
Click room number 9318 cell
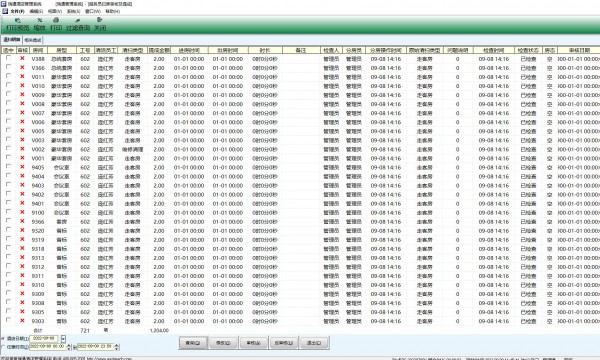tap(38, 249)
